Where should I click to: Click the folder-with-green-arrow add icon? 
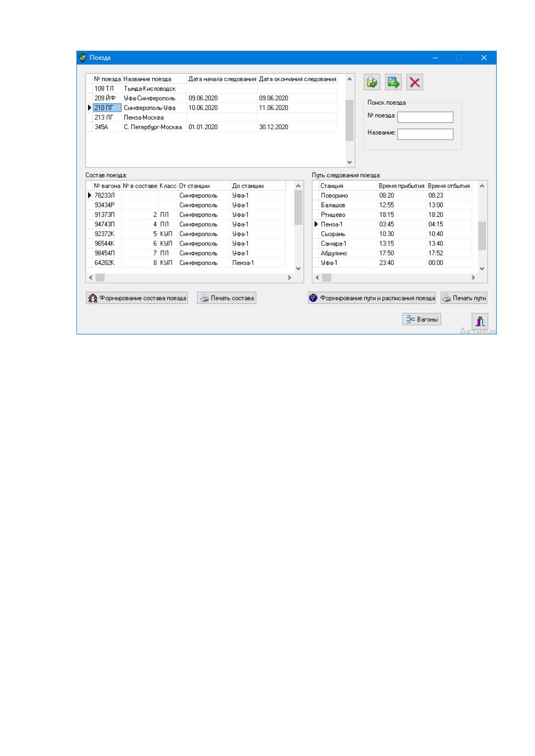(x=372, y=82)
